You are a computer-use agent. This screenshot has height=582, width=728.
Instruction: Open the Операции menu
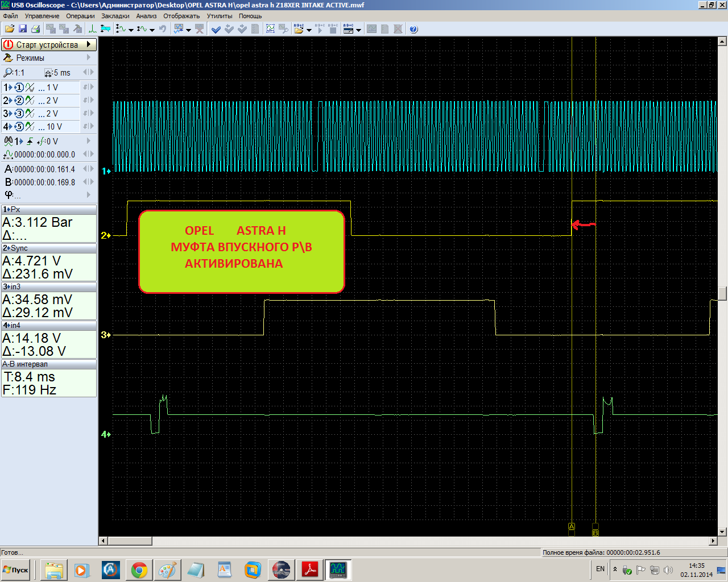click(x=80, y=16)
